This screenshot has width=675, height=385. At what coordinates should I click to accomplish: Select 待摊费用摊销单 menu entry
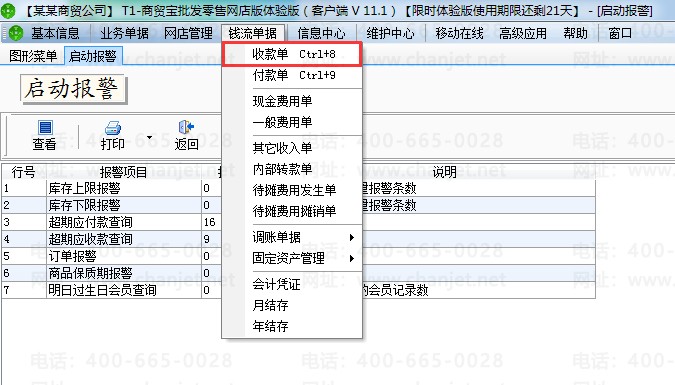click(x=292, y=211)
